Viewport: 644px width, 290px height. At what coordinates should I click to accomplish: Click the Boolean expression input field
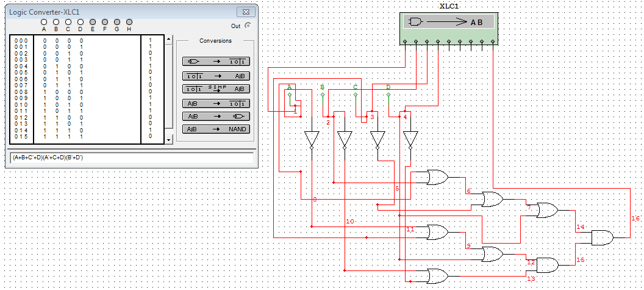pyautogui.click(x=131, y=158)
